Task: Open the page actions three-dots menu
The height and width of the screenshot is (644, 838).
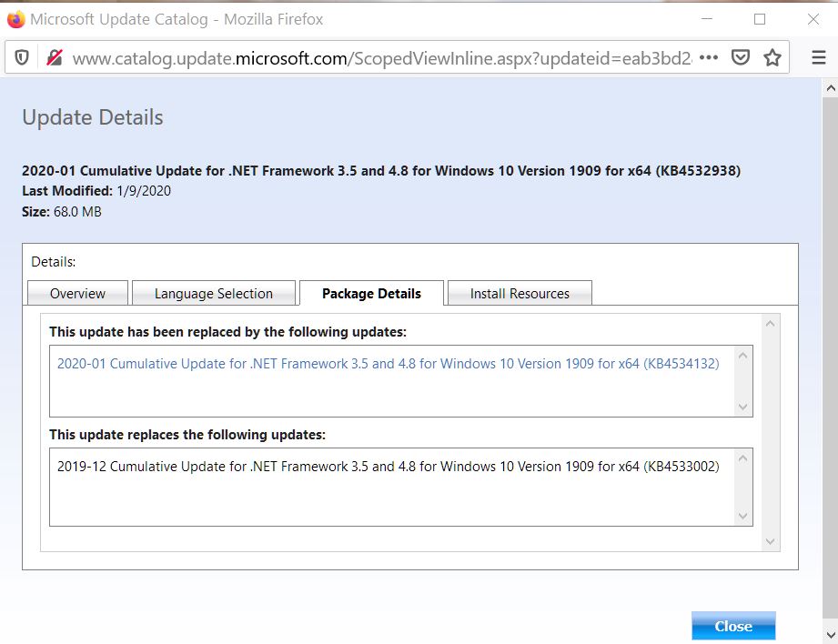Action: click(x=709, y=57)
